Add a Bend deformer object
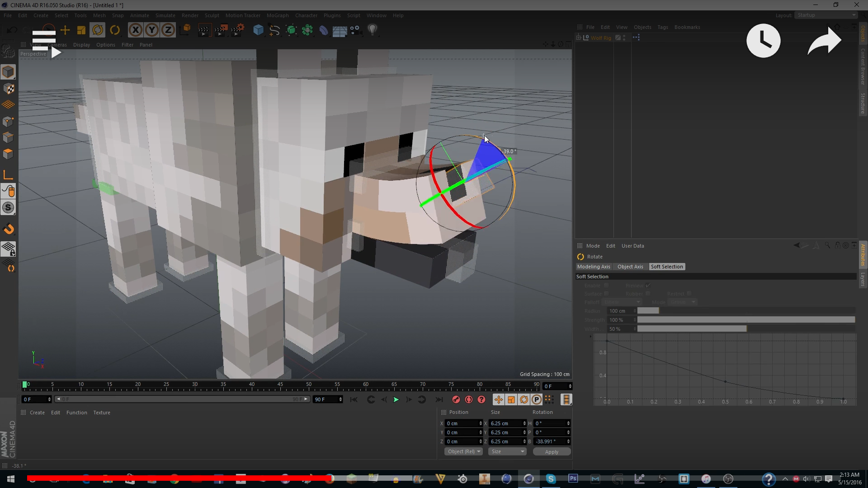This screenshot has height=488, width=868. click(324, 30)
